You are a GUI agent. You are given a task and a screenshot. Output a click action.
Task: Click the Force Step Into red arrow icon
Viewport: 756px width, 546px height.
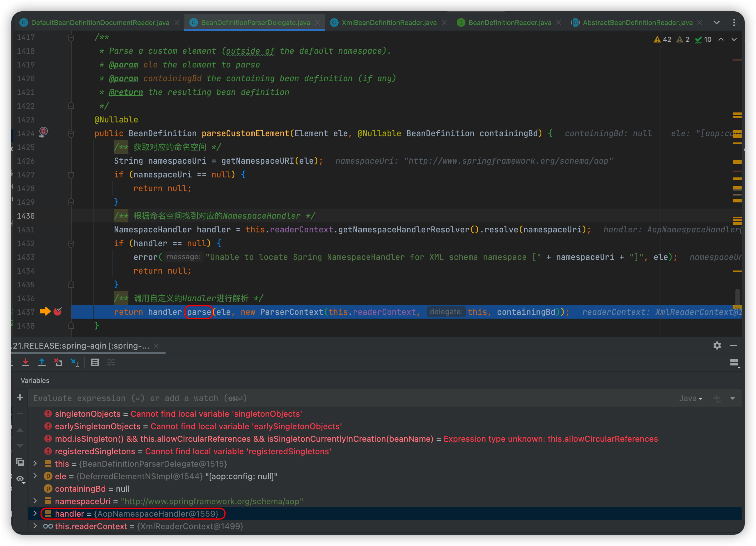26,362
